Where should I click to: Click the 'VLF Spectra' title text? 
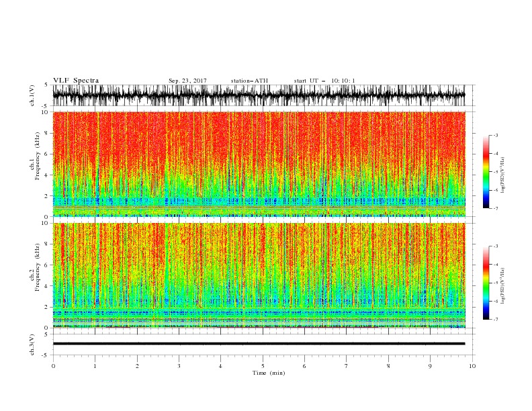[76, 81]
